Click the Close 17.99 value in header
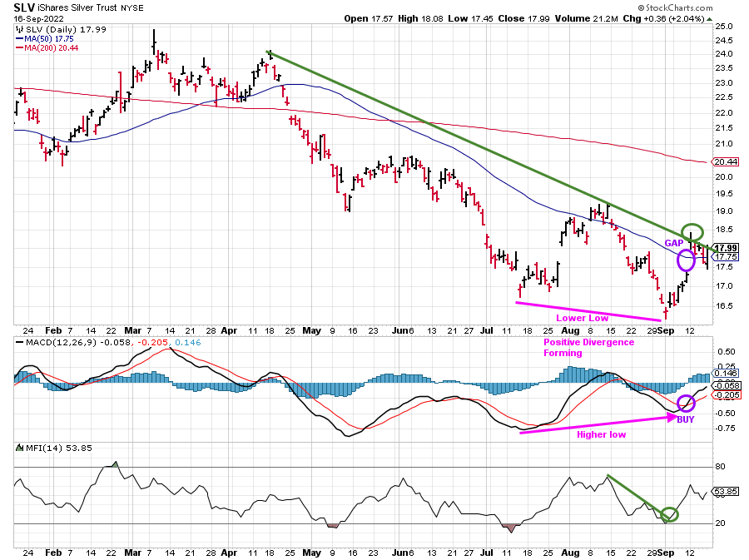Screen dimensions: 749x560 click(x=524, y=18)
